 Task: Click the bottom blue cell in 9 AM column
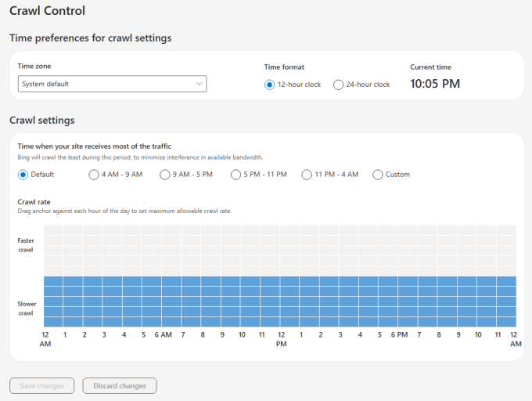[x=230, y=322]
